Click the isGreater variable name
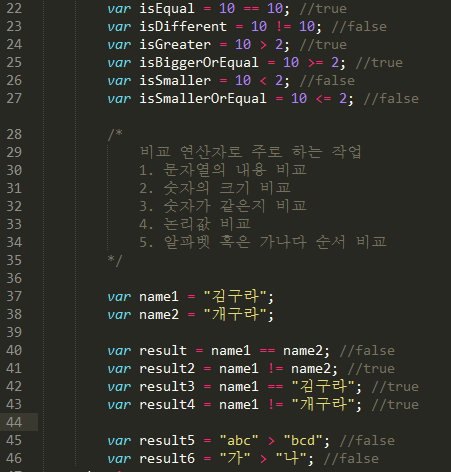451x472 pixels. [x=175, y=45]
